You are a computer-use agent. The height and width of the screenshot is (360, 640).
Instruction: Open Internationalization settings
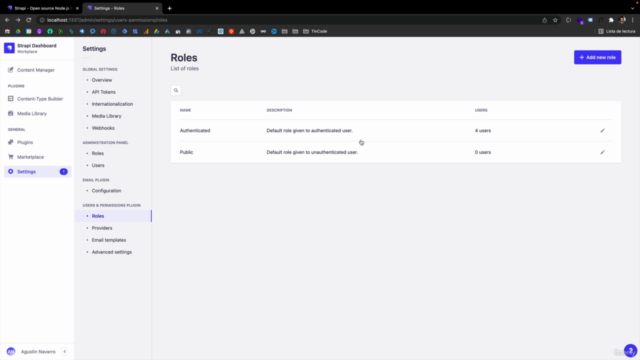[x=112, y=104]
